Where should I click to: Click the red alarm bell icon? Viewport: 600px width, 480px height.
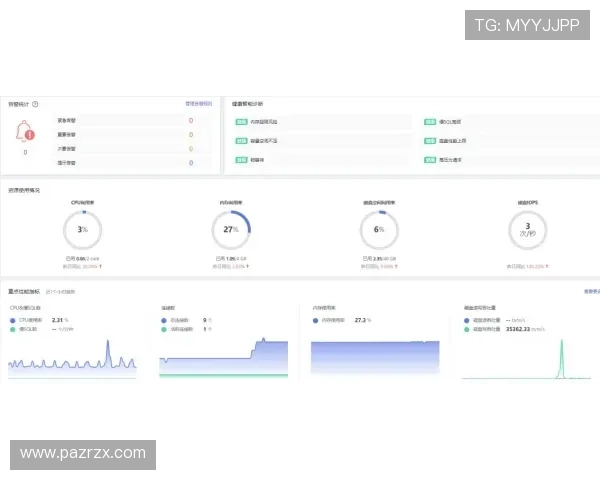(25, 131)
